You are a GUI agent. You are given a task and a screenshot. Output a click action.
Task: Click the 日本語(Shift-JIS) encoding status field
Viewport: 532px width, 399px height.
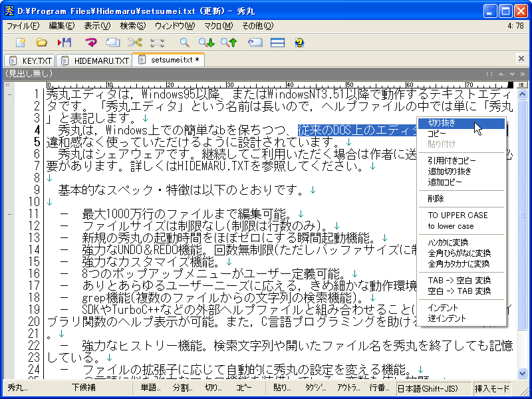pos(434,388)
